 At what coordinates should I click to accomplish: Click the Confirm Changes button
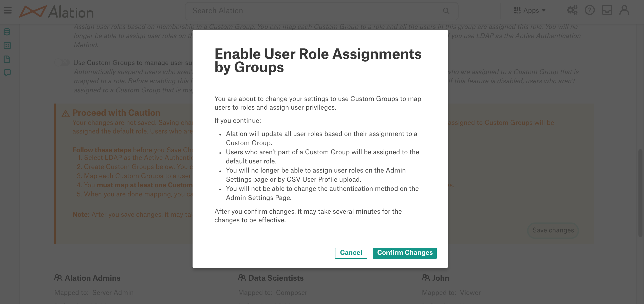click(x=404, y=253)
